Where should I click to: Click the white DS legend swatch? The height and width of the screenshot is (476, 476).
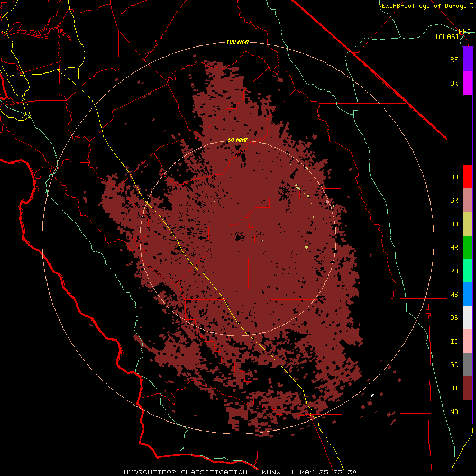click(x=467, y=317)
